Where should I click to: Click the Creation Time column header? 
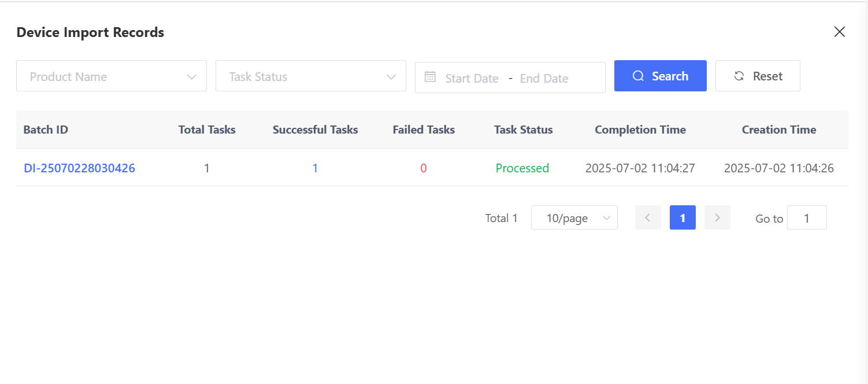(x=778, y=130)
